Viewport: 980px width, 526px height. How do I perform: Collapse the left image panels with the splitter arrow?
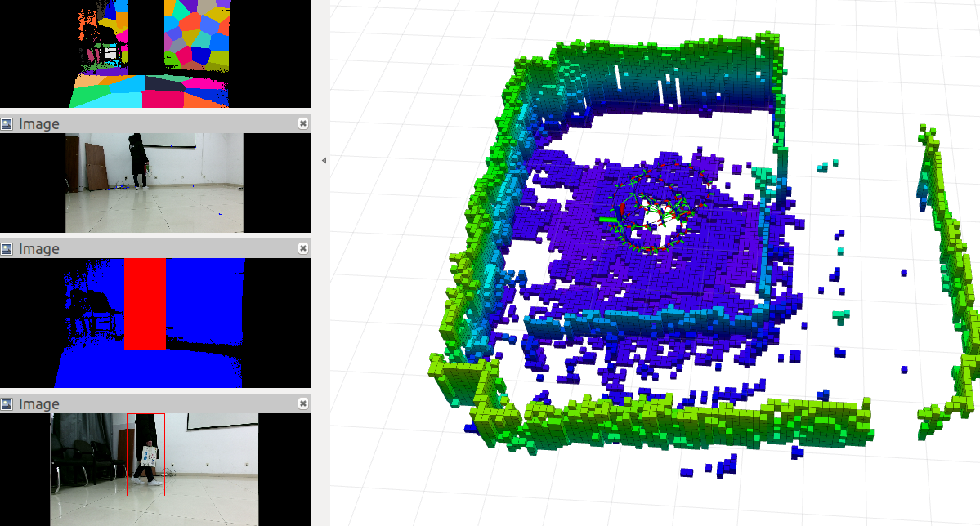pyautogui.click(x=324, y=161)
